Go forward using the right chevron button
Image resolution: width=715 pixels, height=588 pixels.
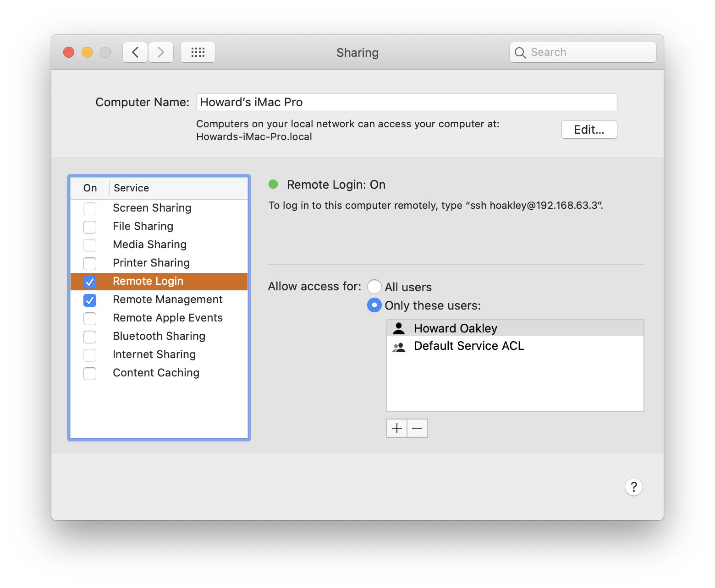coord(161,52)
